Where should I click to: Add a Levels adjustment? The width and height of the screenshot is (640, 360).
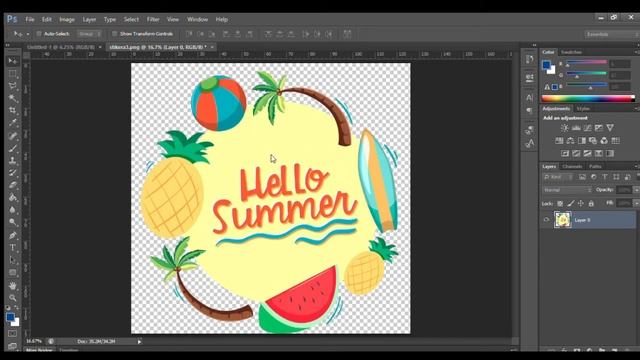point(576,128)
